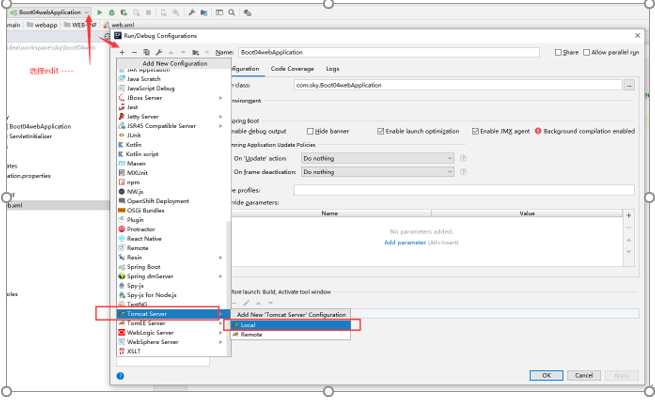Click plus icon to add override parameter
This screenshot has height=404, width=655.
click(x=629, y=215)
